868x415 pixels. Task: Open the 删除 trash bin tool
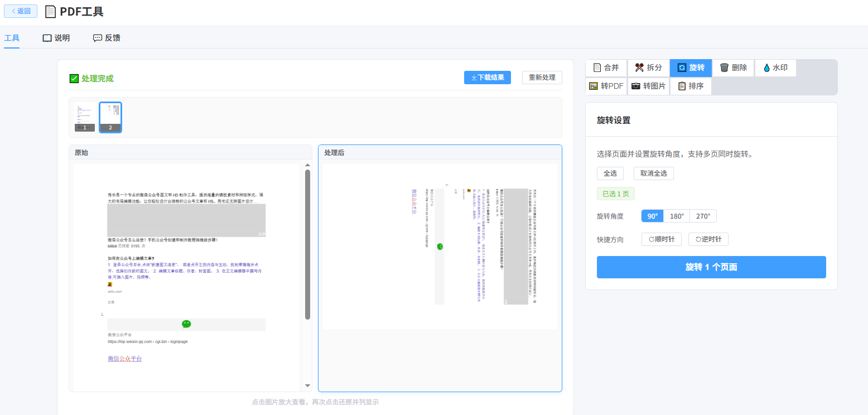(x=733, y=67)
